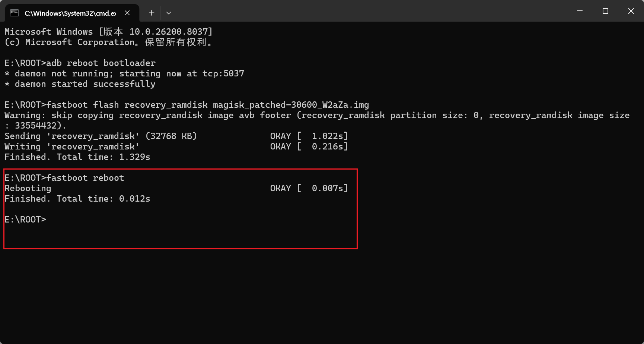Viewport: 644px width, 344px height.
Task: Click the OKAY 1.022s sending result
Action: pos(309,136)
